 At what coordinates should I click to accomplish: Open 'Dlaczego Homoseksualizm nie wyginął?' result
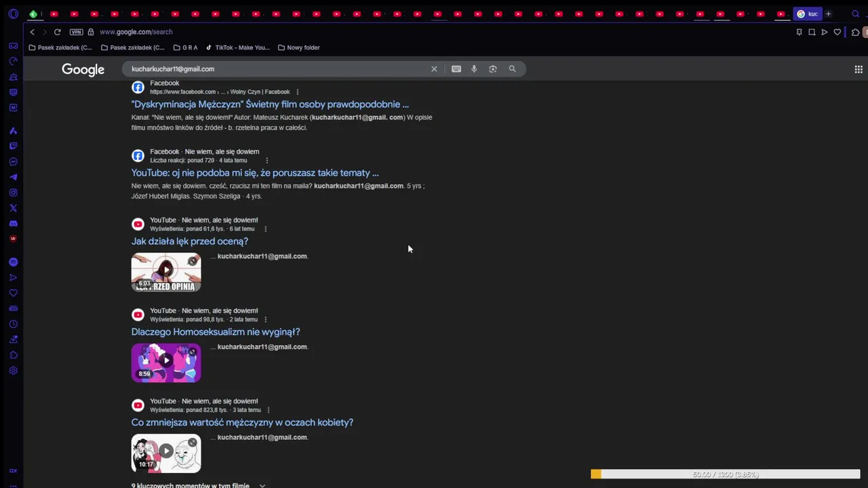pyautogui.click(x=216, y=332)
